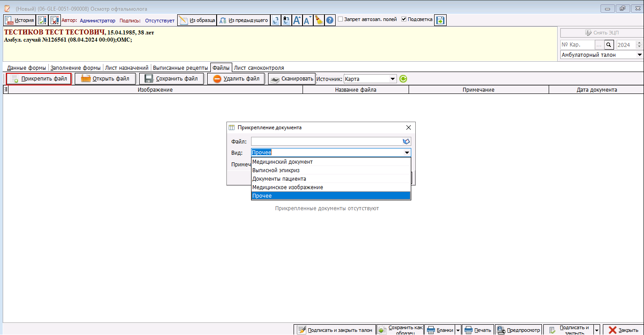644x335 pixels.
Task: Select the Файлы tab
Action: point(221,68)
